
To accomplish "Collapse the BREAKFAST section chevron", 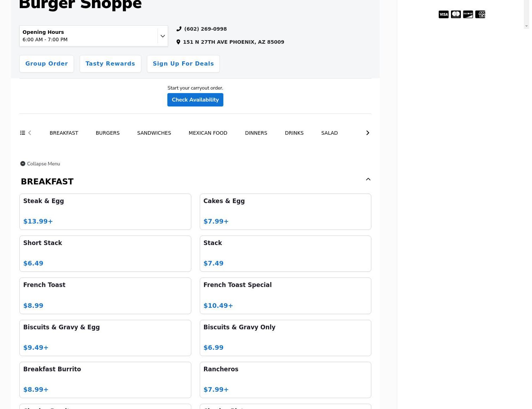I will pyautogui.click(x=368, y=179).
